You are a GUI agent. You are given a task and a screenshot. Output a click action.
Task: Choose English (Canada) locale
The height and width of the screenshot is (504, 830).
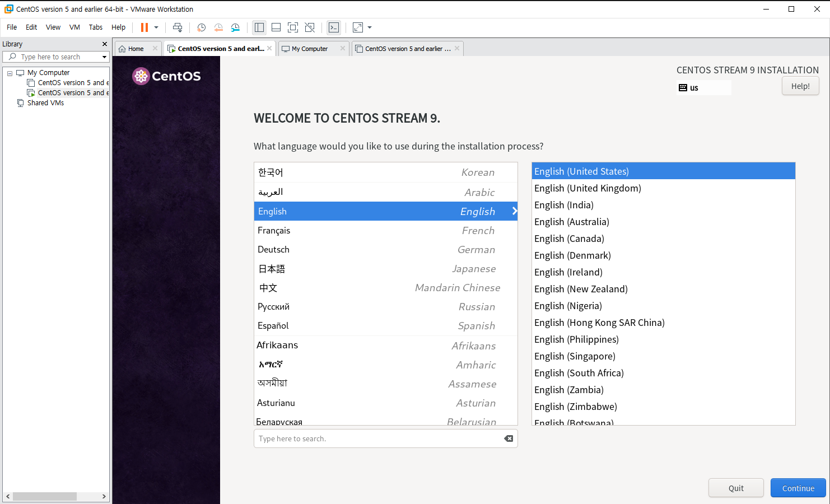(664, 239)
